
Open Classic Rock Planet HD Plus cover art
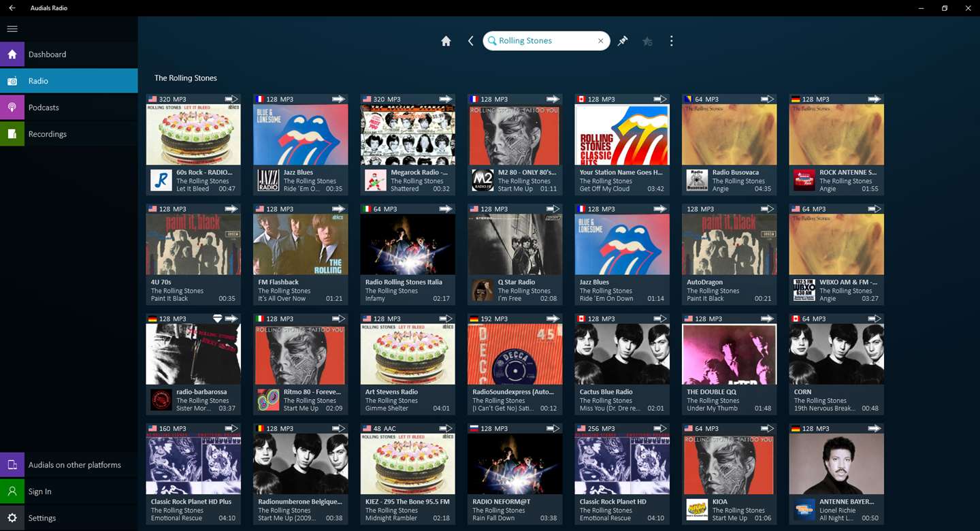tap(193, 464)
